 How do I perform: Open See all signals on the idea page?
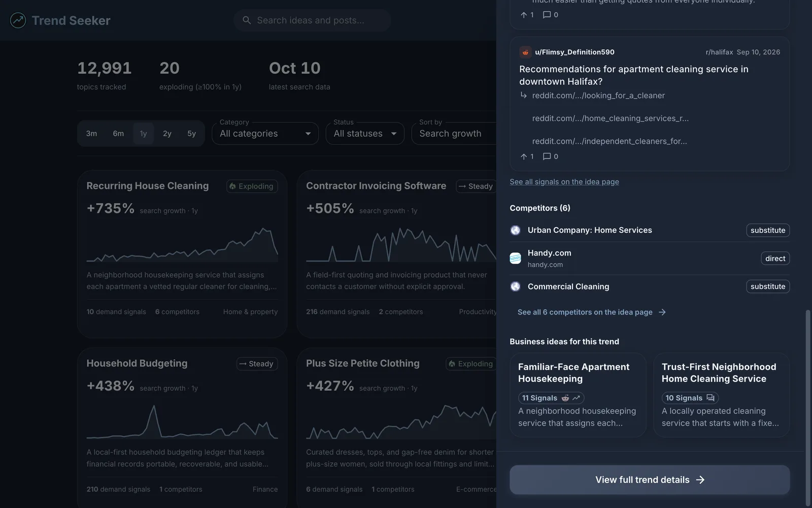click(x=564, y=182)
